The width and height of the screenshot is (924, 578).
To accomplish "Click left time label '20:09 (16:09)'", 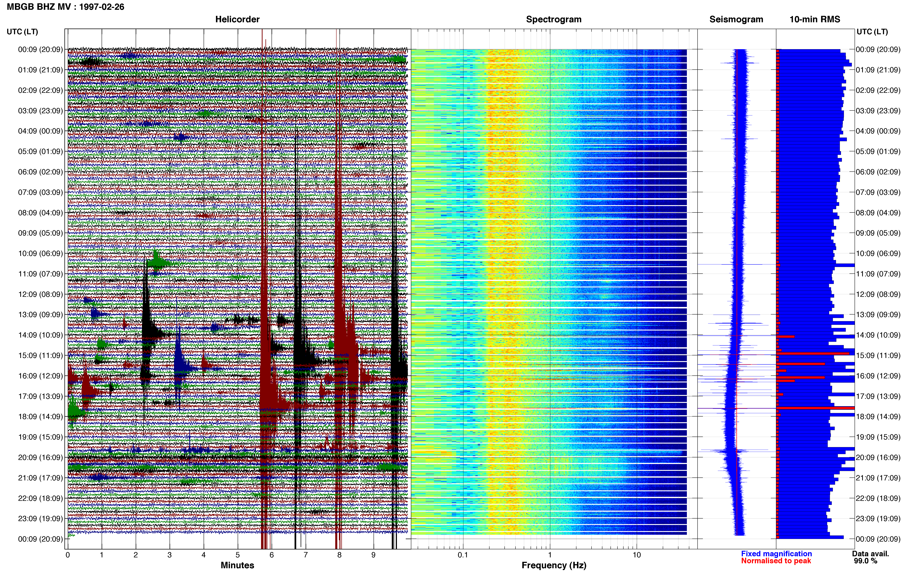I will click(x=41, y=458).
